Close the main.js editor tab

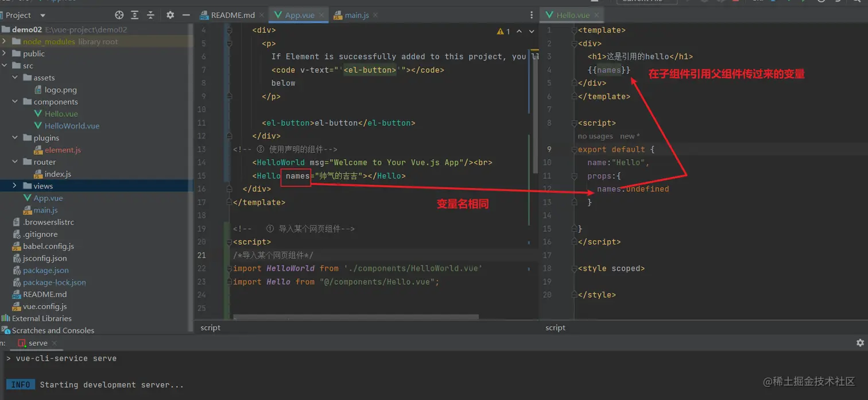pyautogui.click(x=375, y=15)
